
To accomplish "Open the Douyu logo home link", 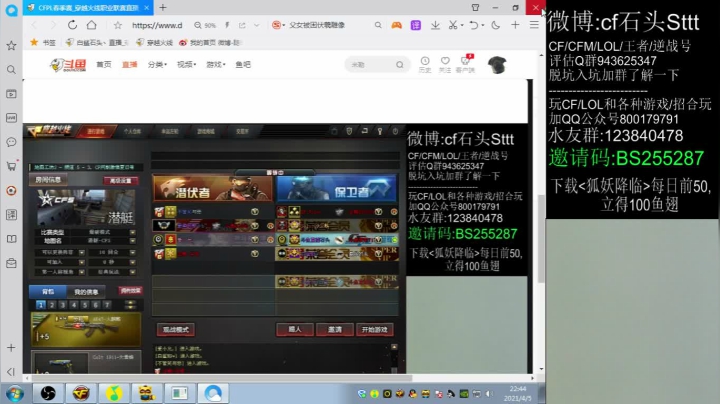I will point(68,65).
